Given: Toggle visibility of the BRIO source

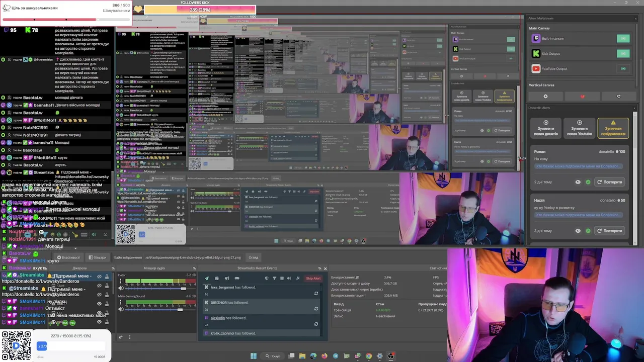Looking at the screenshot, I should (99, 304).
